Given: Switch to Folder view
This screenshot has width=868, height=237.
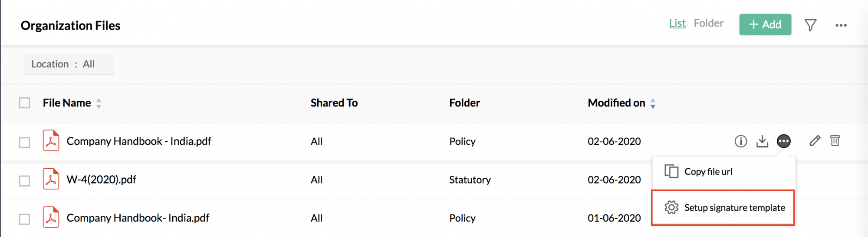Looking at the screenshot, I should (x=708, y=23).
